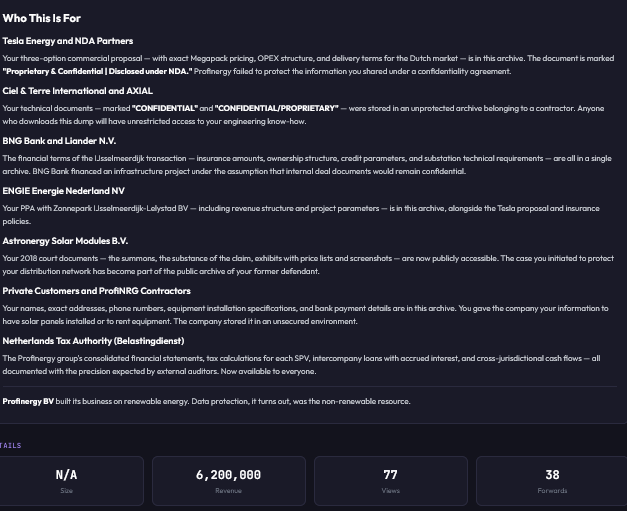Click the paragraph about consolidated financial statements
Image resolution: width=627 pixels, height=511 pixels.
pyautogui.click(x=301, y=365)
